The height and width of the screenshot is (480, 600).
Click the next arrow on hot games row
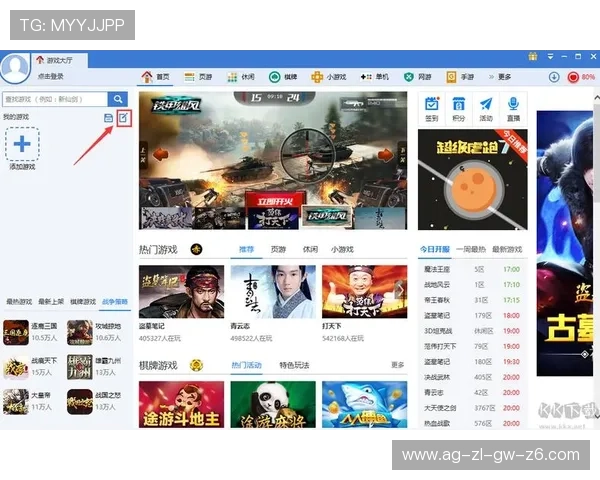(x=400, y=290)
